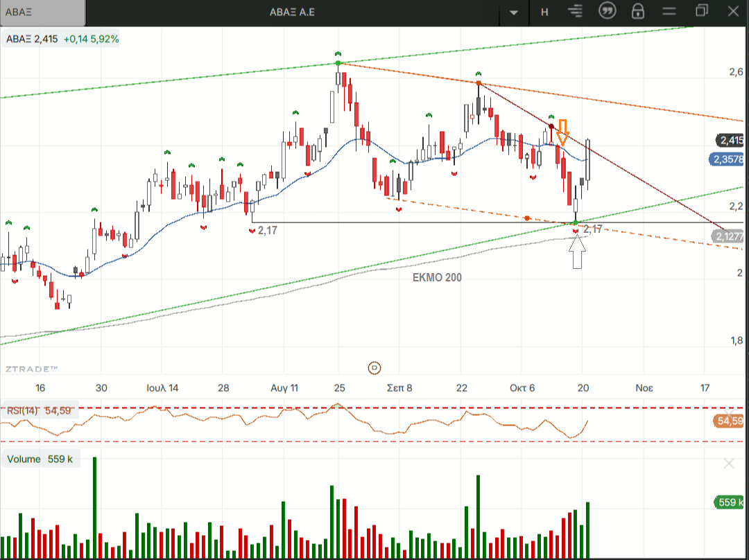749x560 pixels.
Task: Open the symbol selector dropdown arrow
Action: point(514,12)
